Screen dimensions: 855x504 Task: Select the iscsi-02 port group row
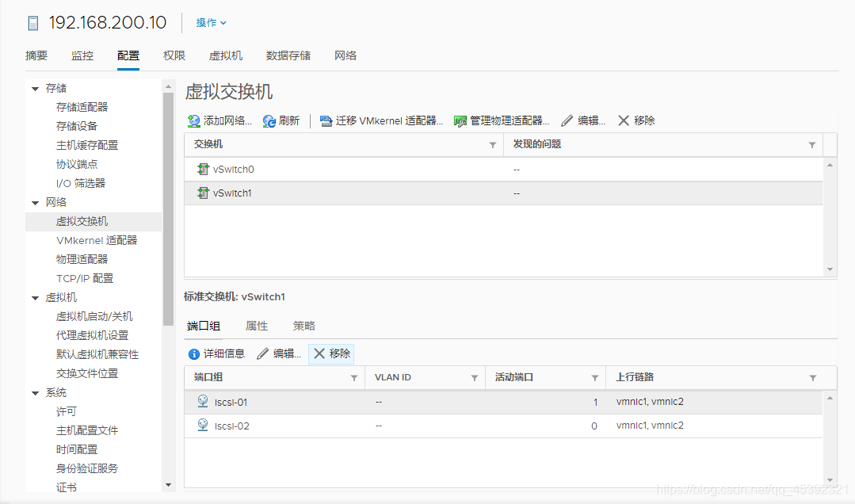503,426
